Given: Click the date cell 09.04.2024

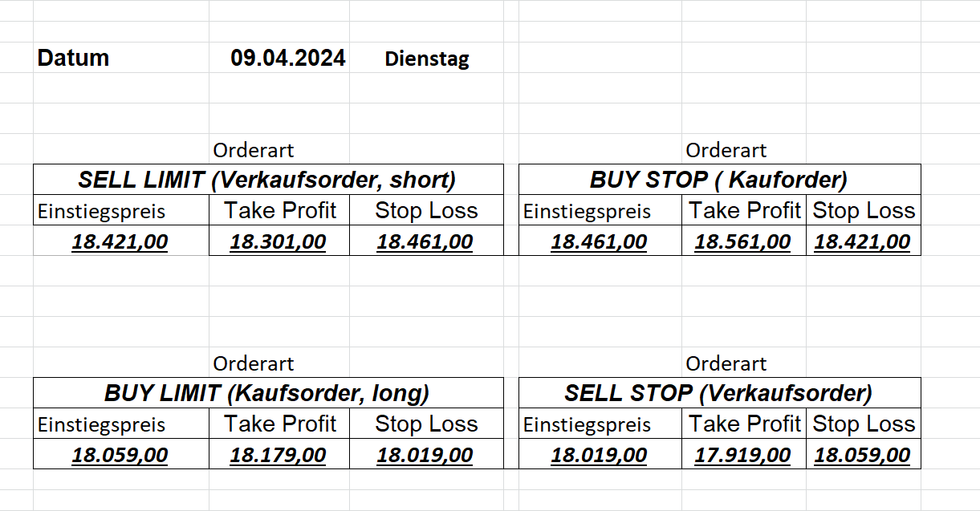Looking at the screenshot, I should coord(288,59).
